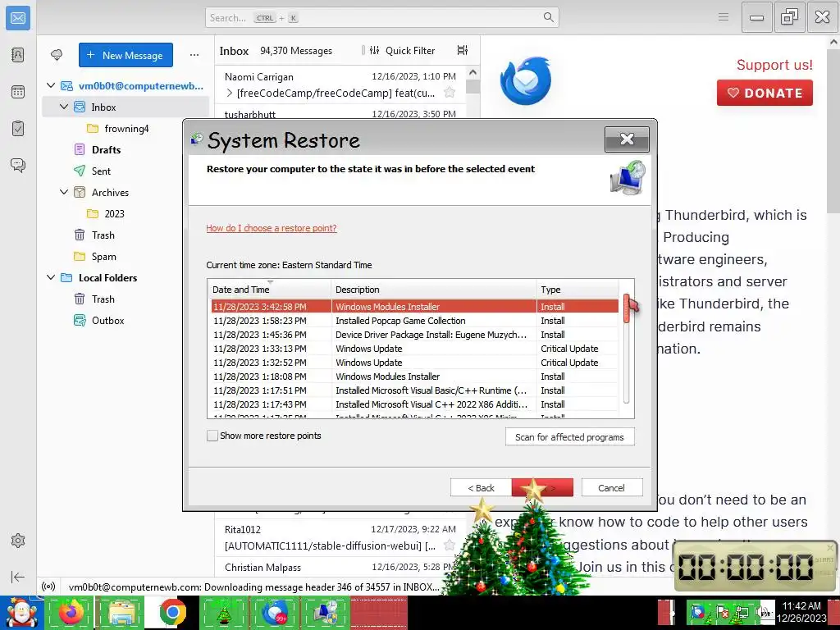Screen dimensions: 840x630
Task: Click the Back button in System Restore
Action: 481,487
